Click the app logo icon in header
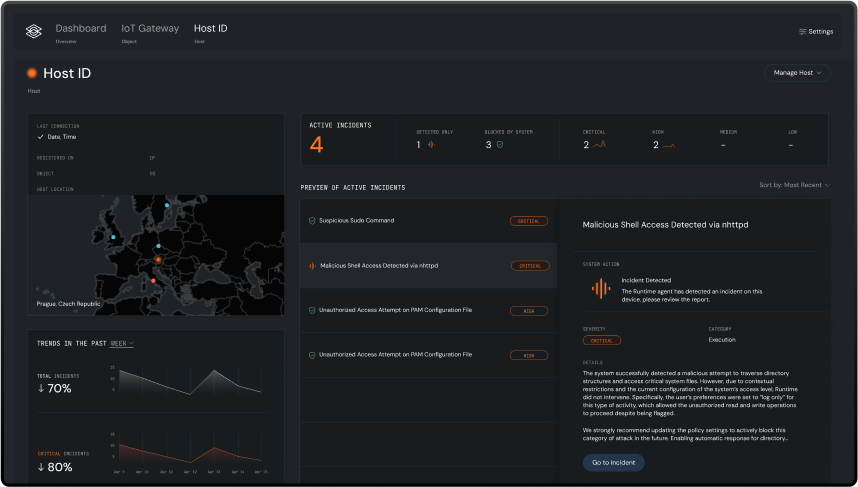This screenshot has width=858, height=487. 34,31
